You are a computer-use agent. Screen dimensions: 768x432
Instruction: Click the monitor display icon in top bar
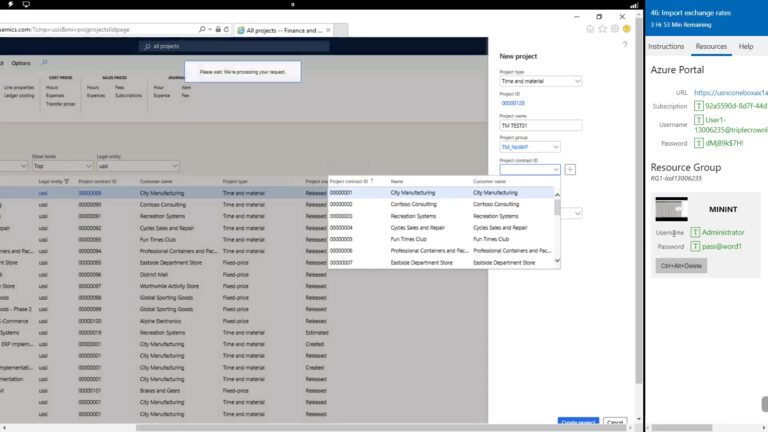pos(26,4)
